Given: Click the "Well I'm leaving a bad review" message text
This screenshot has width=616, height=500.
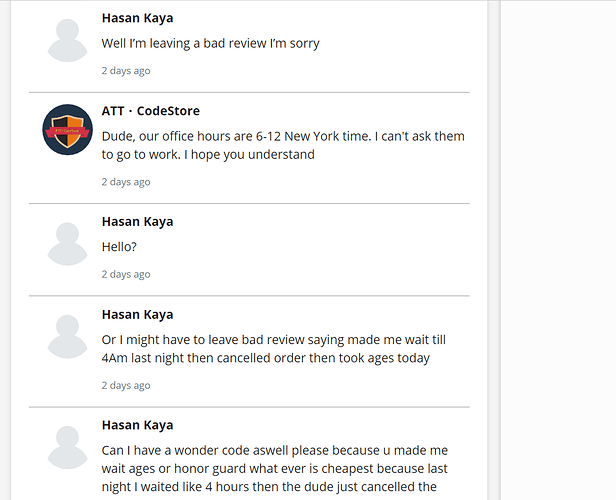Looking at the screenshot, I should pyautogui.click(x=210, y=44).
